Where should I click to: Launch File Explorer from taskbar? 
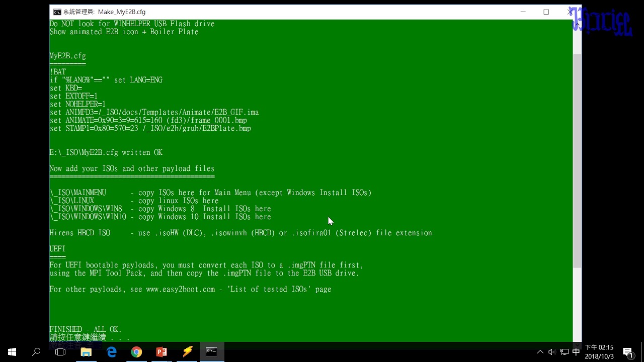pyautogui.click(x=86, y=352)
